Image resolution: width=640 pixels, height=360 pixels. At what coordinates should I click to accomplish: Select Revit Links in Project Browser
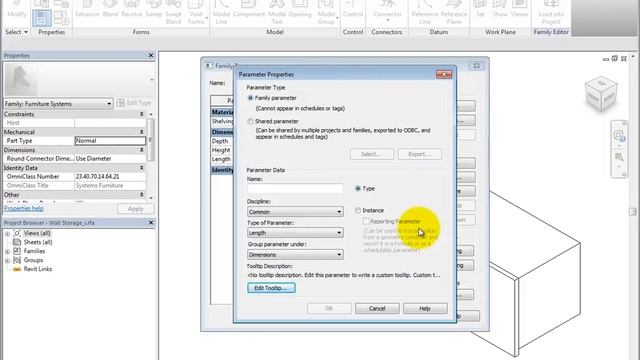coord(38,269)
